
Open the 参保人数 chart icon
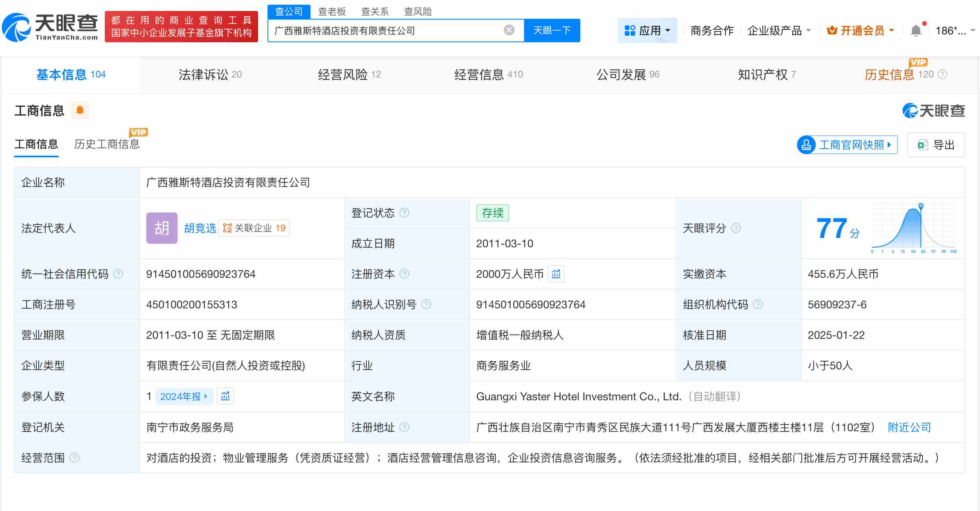point(225,396)
